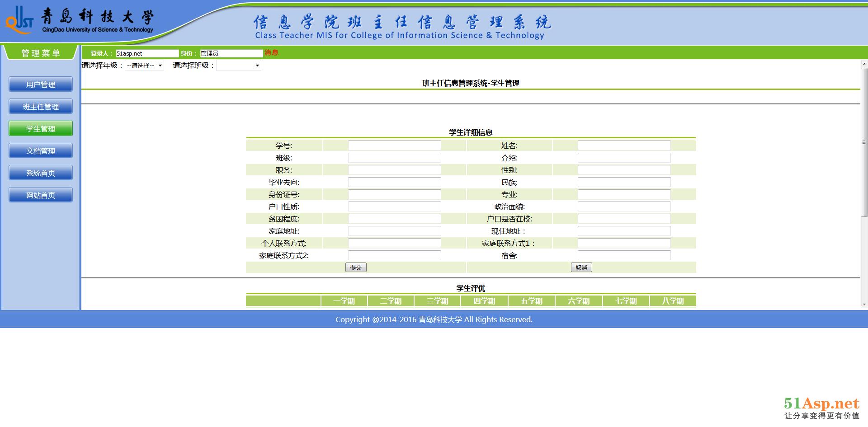The width and height of the screenshot is (868, 427).
Task: Open 班主任管理 menu
Action: pyautogui.click(x=41, y=107)
